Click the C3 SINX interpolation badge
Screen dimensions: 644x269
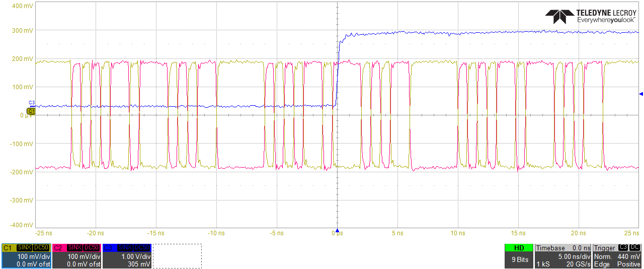point(125,248)
